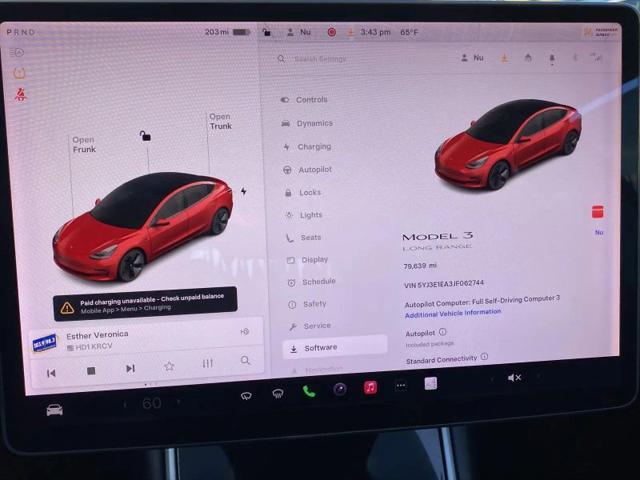Turn on the front windshield defrost
The height and width of the screenshot is (480, 640).
coord(246,396)
